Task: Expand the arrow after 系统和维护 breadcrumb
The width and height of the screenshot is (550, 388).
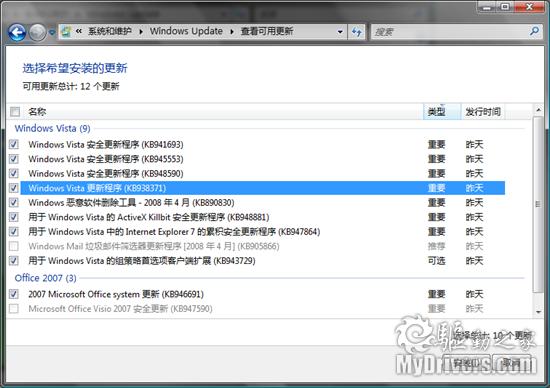Action: (141, 32)
